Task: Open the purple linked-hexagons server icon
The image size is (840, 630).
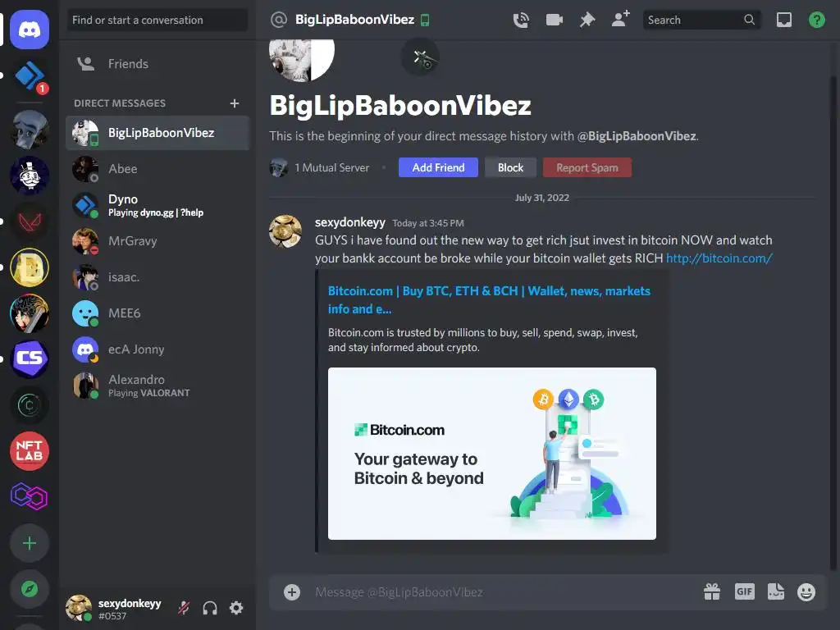Action: click(x=30, y=496)
